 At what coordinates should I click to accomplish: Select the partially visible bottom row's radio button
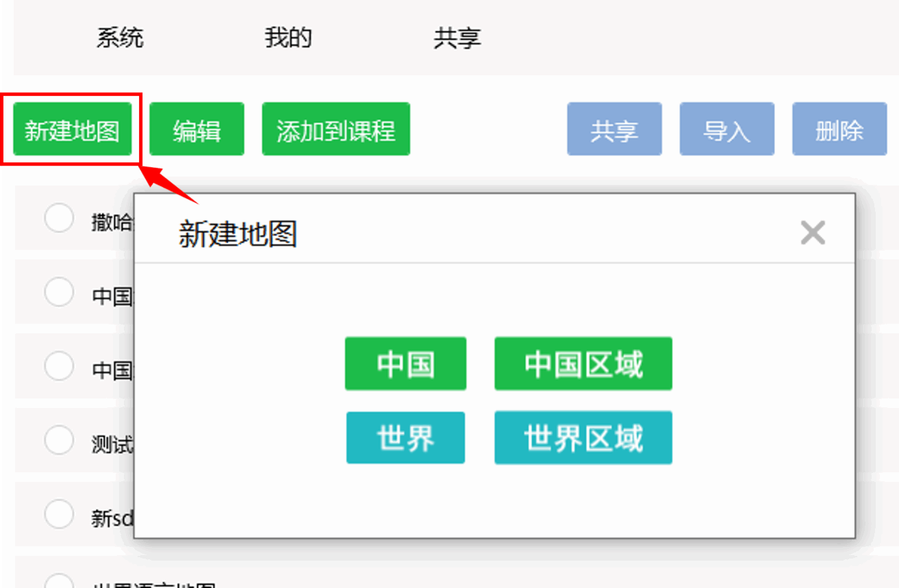click(59, 582)
